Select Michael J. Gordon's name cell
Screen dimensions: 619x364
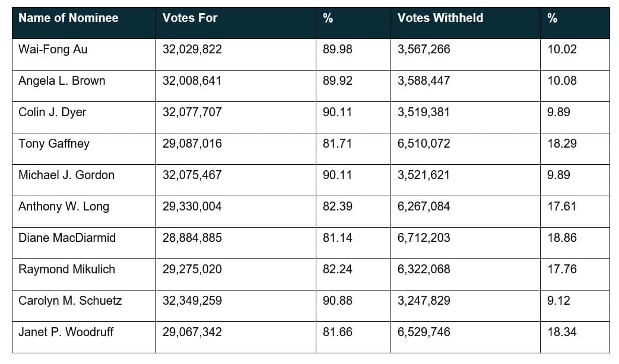tap(66, 175)
